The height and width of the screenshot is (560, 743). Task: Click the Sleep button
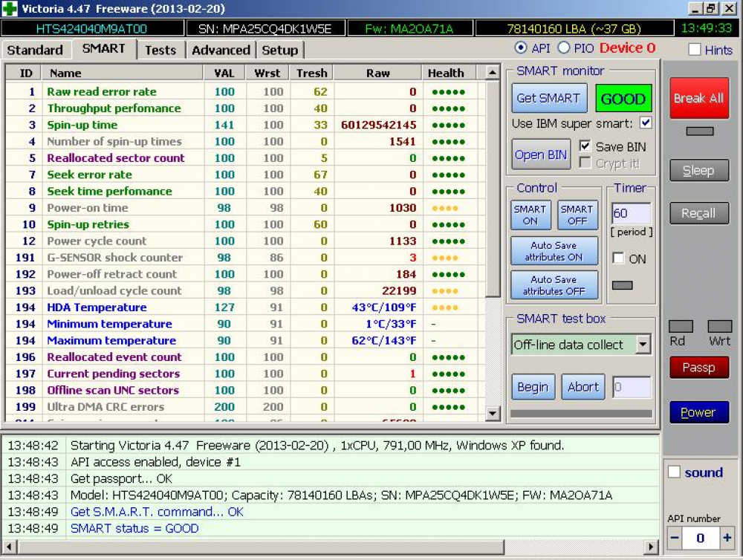click(699, 170)
